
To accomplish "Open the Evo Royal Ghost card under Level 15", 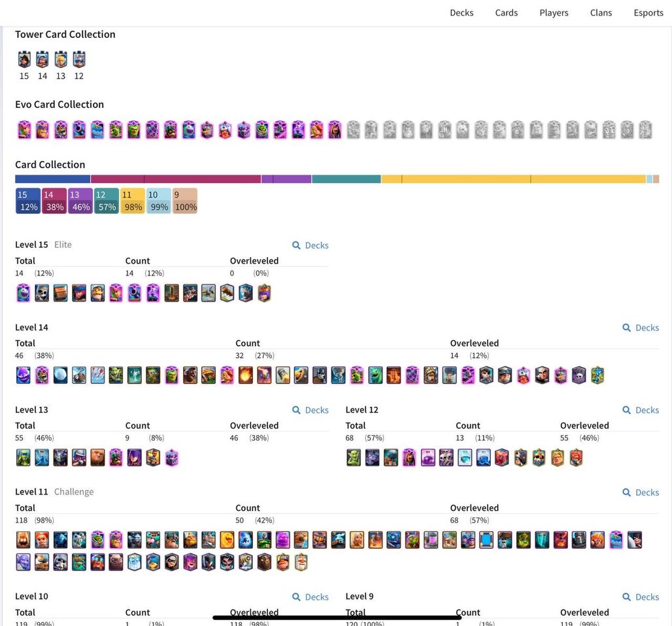I will coord(23,293).
